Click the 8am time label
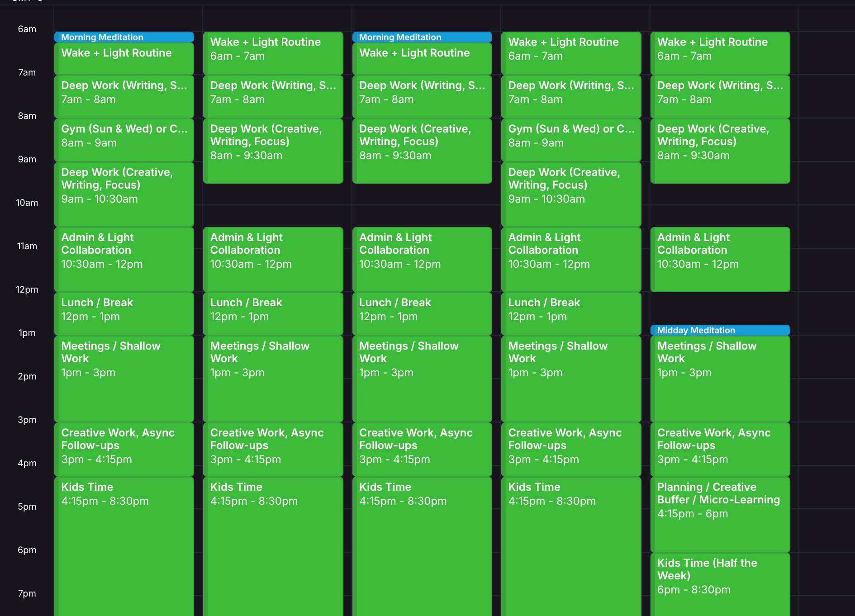This screenshot has height=616, width=855. pyautogui.click(x=27, y=116)
